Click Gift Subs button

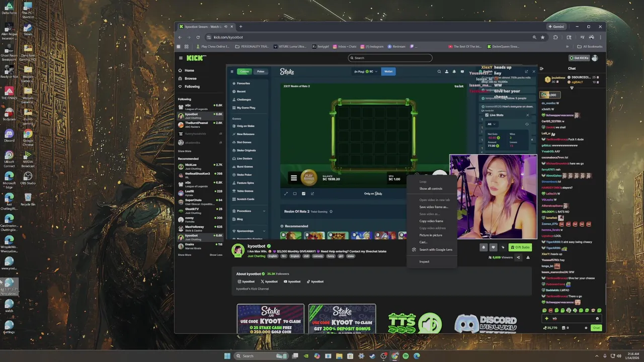(x=520, y=247)
